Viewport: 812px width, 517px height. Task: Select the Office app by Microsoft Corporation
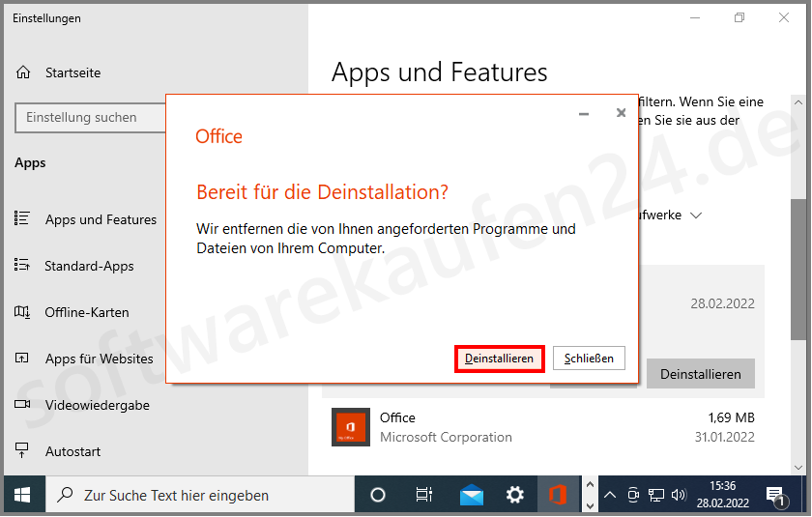click(542, 427)
